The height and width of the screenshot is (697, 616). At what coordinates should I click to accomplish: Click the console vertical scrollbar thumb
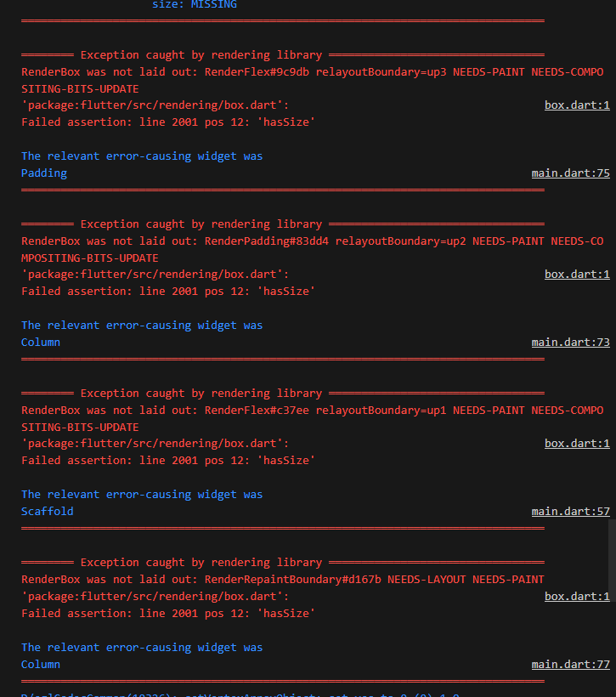[x=612, y=560]
